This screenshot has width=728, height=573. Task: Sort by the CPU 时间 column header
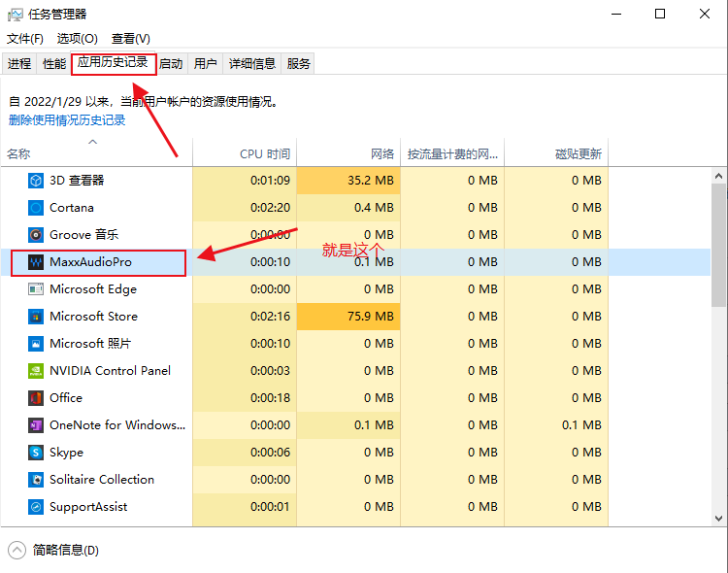click(245, 152)
